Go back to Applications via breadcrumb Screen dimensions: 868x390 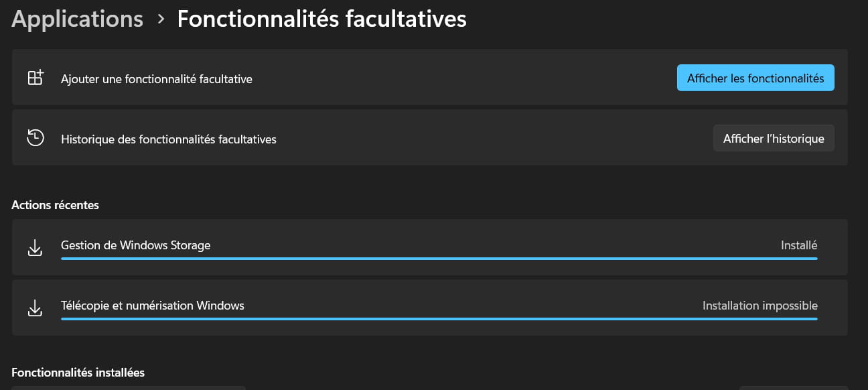point(78,19)
